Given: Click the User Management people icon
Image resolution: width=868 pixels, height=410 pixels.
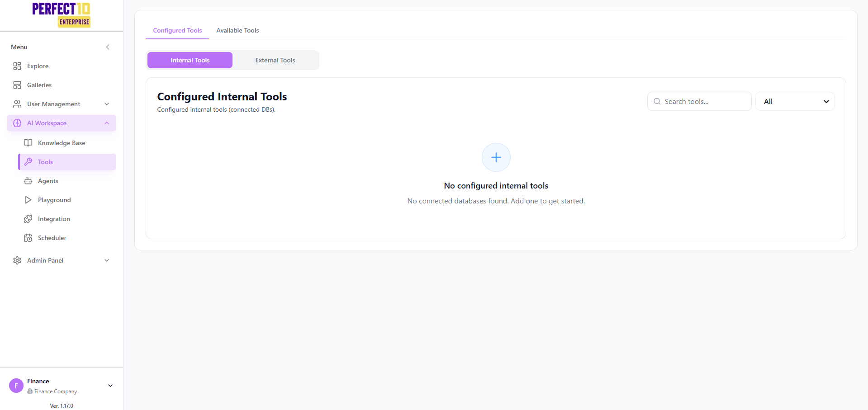Looking at the screenshot, I should pyautogui.click(x=17, y=104).
